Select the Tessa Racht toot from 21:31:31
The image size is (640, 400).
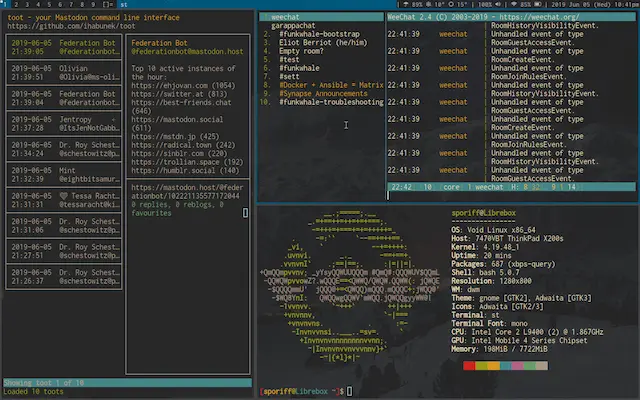point(64,200)
